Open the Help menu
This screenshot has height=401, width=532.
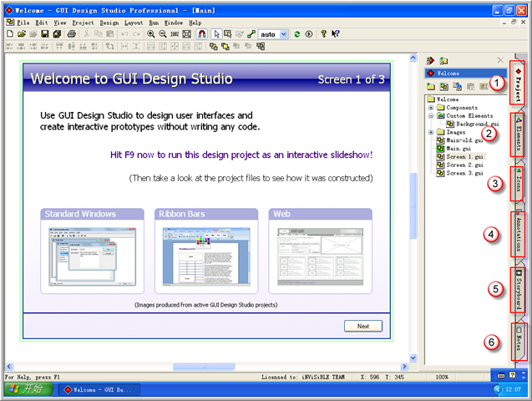(x=195, y=23)
